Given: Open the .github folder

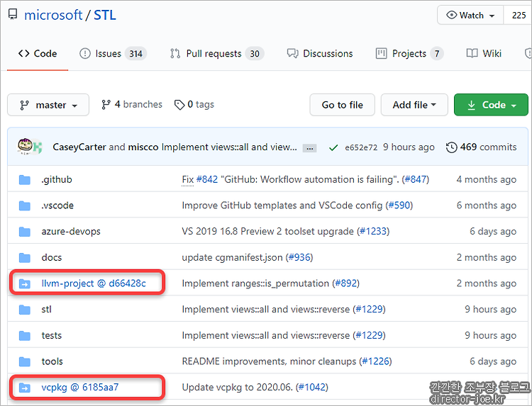Looking at the screenshot, I should pos(57,179).
